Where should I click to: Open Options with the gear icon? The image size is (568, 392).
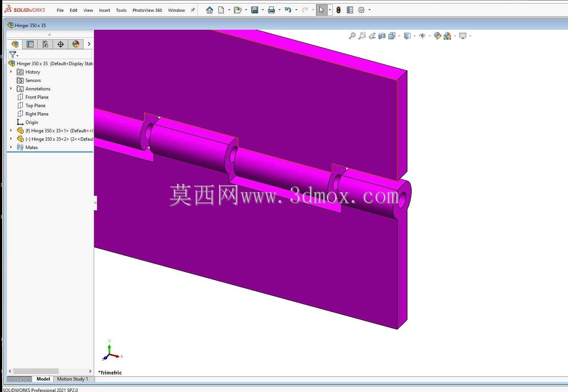pyautogui.click(x=361, y=10)
